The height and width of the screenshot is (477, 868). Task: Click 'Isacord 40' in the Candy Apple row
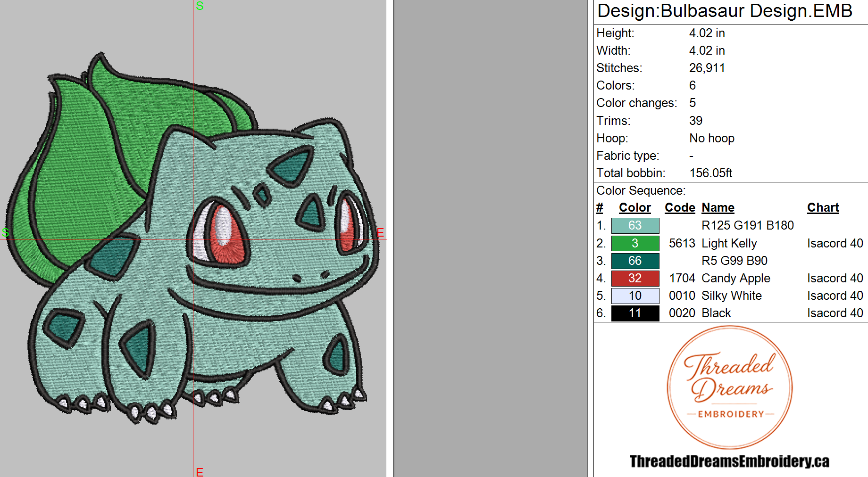[835, 278]
